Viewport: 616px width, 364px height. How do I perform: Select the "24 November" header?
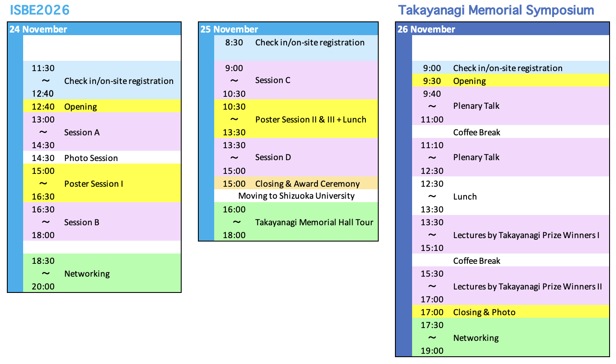(x=38, y=29)
